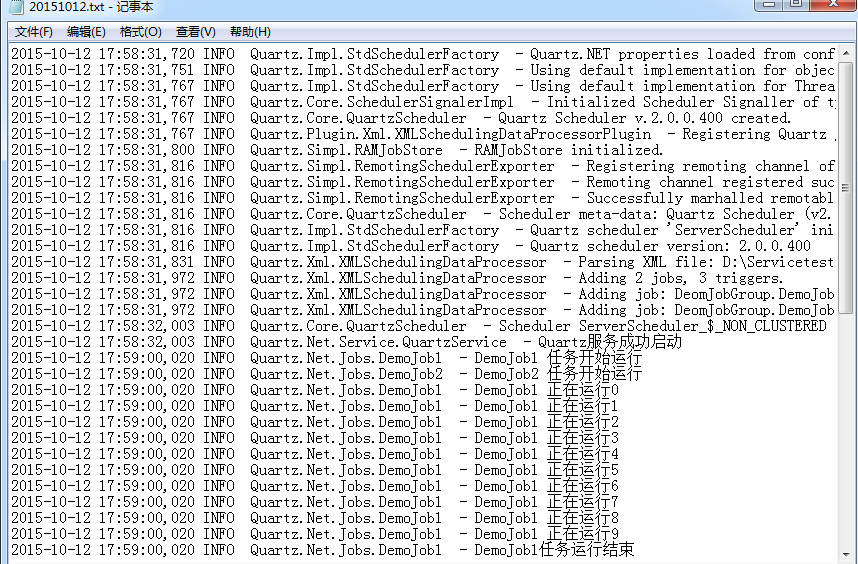Click text "Quartz scheduler 'ServerScheduler' ini"

(x=682, y=230)
